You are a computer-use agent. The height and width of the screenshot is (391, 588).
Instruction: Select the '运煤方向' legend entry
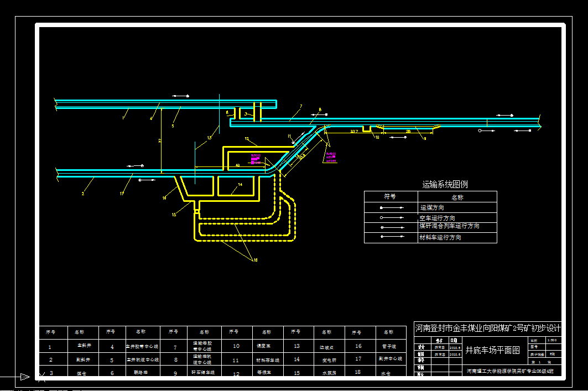tap(432, 208)
